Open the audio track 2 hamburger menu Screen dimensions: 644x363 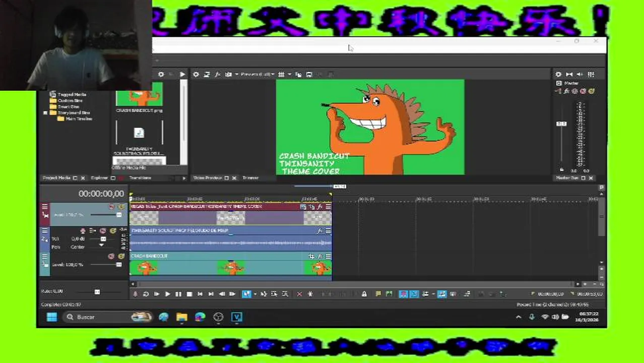tap(45, 231)
